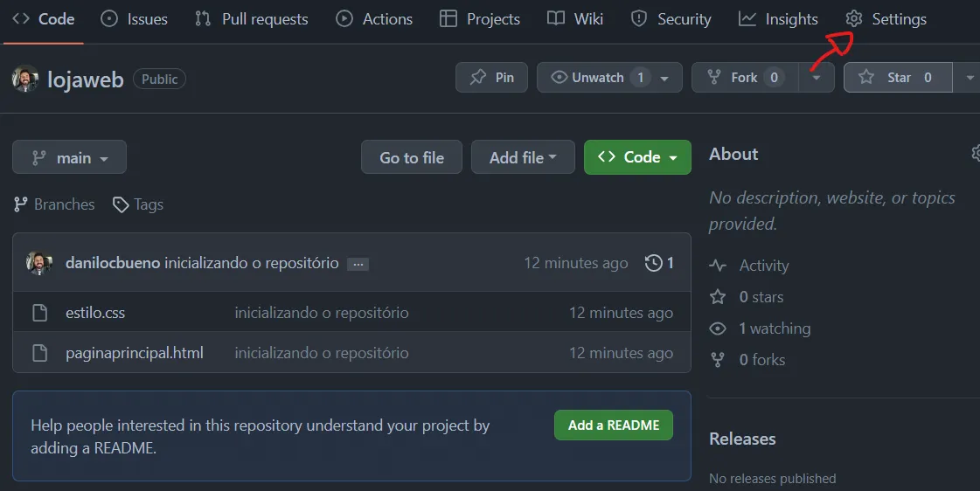The width and height of the screenshot is (980, 491).
Task: Open the green Code dropdown
Action: point(637,157)
